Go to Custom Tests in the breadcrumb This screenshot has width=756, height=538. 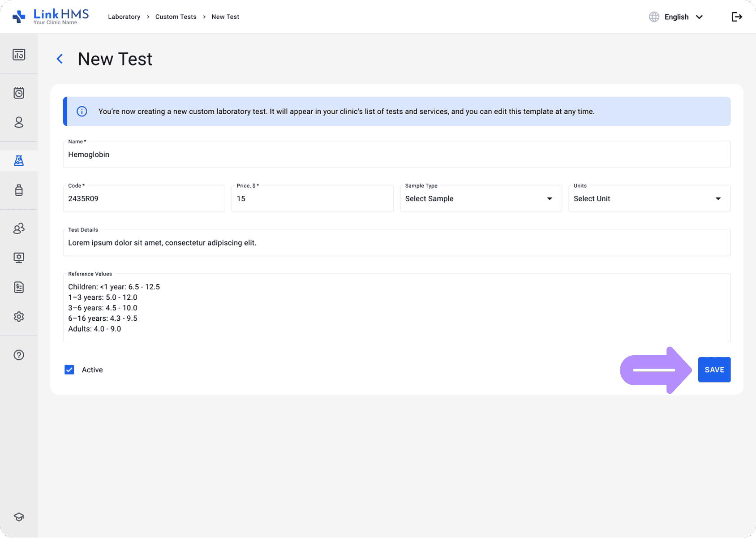pos(176,17)
